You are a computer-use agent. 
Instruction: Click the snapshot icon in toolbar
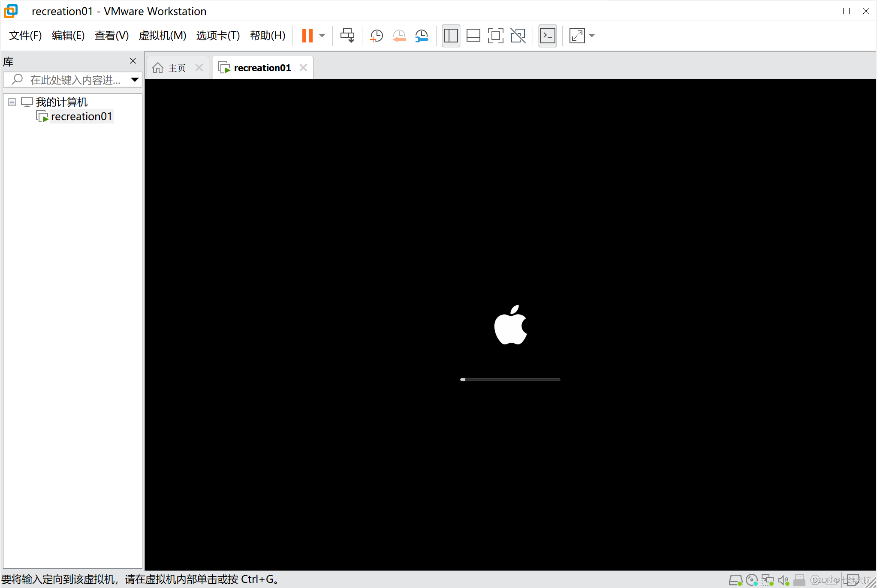click(377, 36)
